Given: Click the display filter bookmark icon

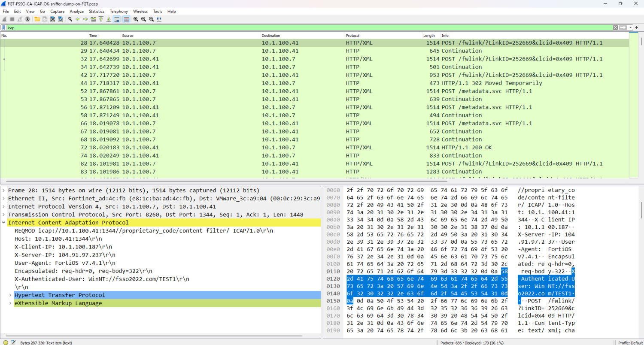Looking at the screenshot, I should point(3,27).
